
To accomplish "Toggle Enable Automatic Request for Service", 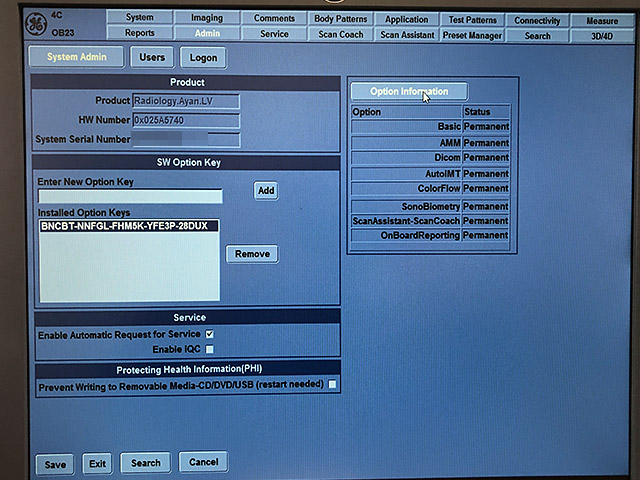I will point(209,334).
